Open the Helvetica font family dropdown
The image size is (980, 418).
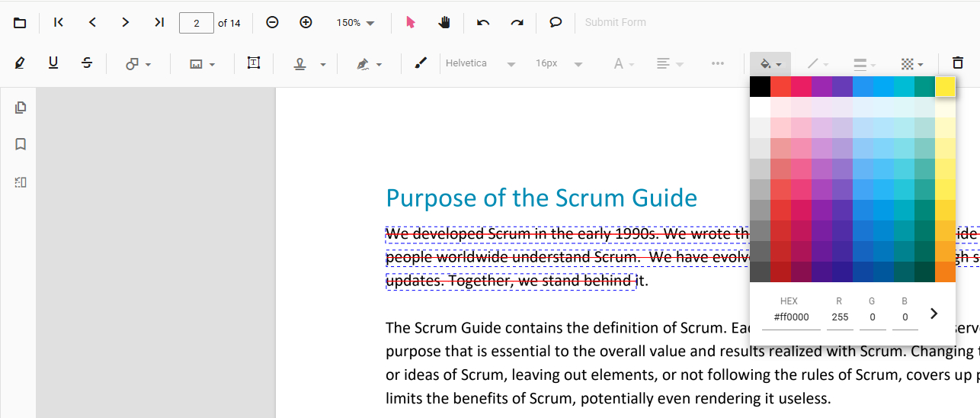(x=480, y=64)
